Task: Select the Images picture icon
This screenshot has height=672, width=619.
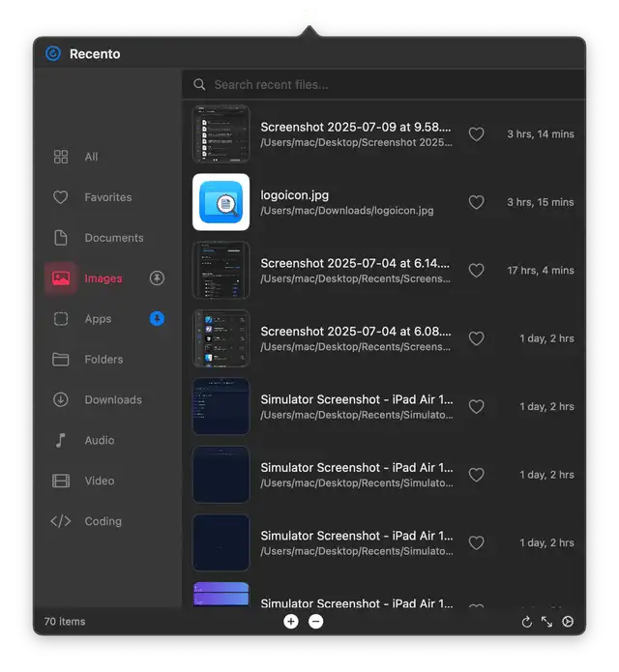Action: 61,278
